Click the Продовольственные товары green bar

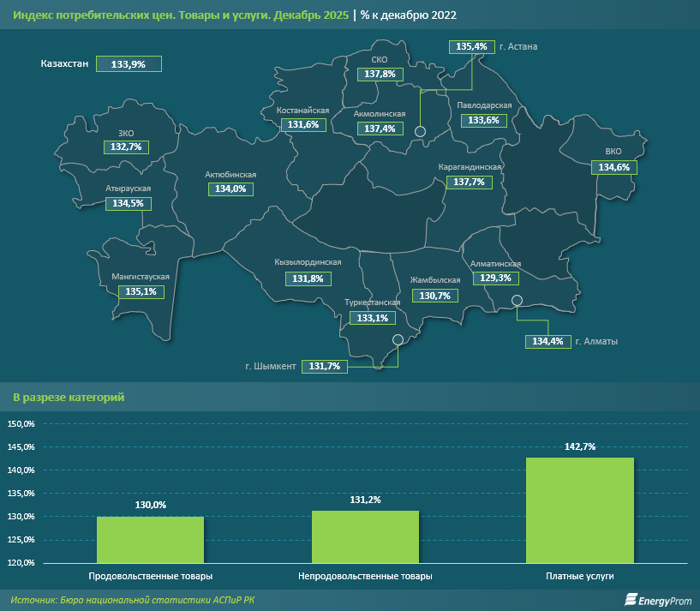click(x=150, y=539)
